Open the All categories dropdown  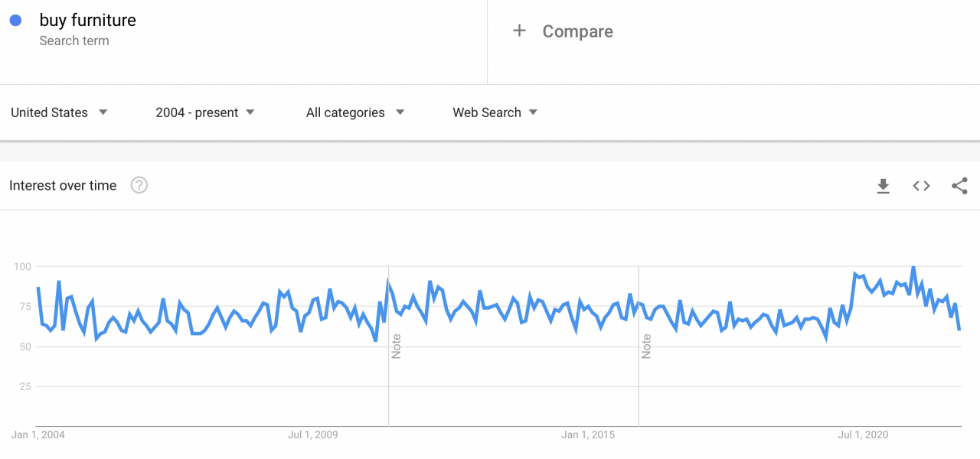click(355, 112)
